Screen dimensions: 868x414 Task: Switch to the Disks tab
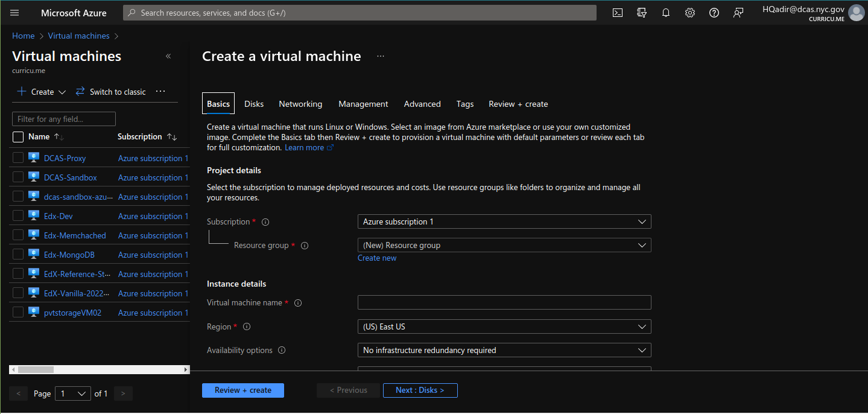click(254, 104)
